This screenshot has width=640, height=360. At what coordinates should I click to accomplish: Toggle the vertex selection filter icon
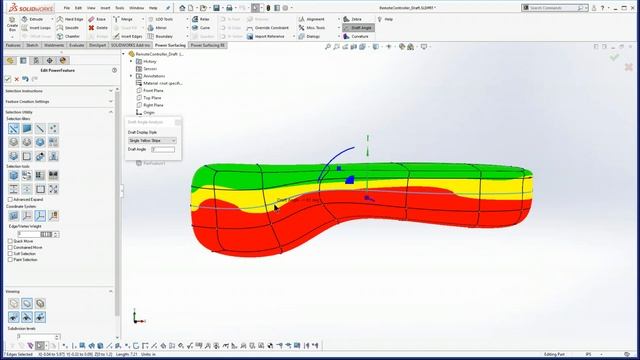coord(53,129)
